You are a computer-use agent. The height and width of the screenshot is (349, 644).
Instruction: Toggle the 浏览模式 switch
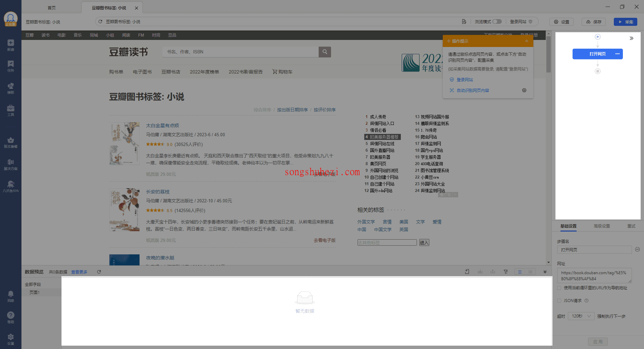(497, 21)
